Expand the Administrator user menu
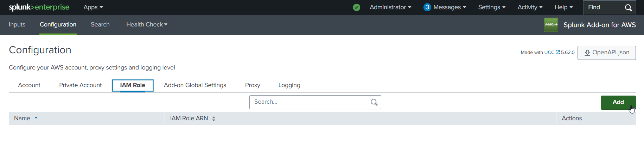 [390, 7]
